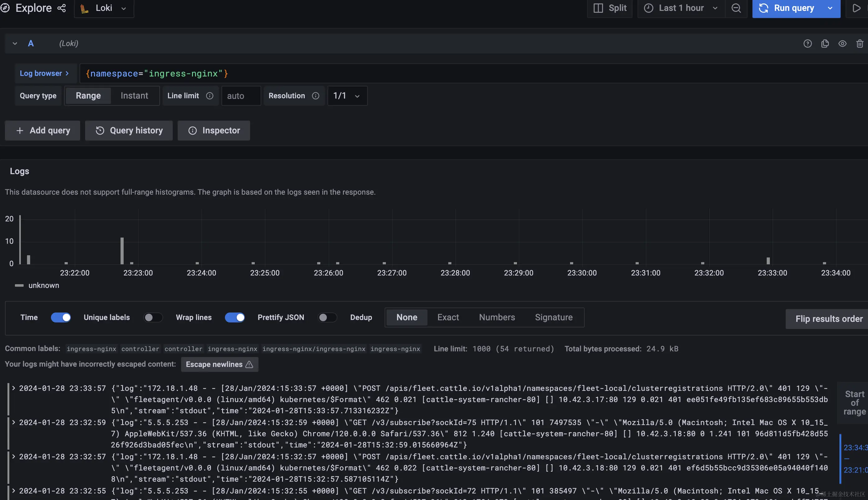Duplicate query A with copy icon
This screenshot has height=500, width=868.
[825, 44]
